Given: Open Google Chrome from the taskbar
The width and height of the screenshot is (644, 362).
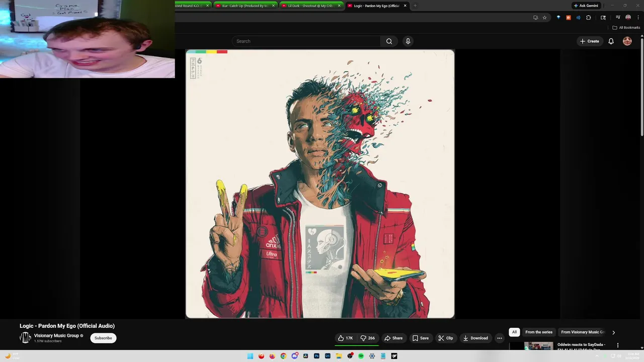Looking at the screenshot, I should (x=283, y=356).
